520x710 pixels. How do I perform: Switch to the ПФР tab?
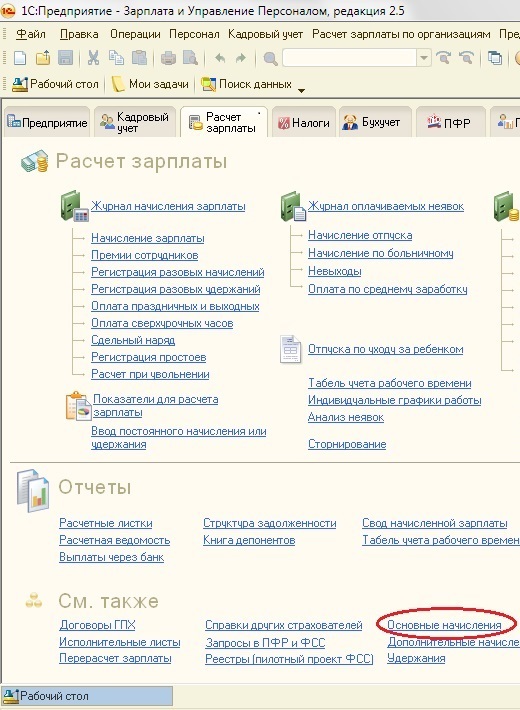450,122
